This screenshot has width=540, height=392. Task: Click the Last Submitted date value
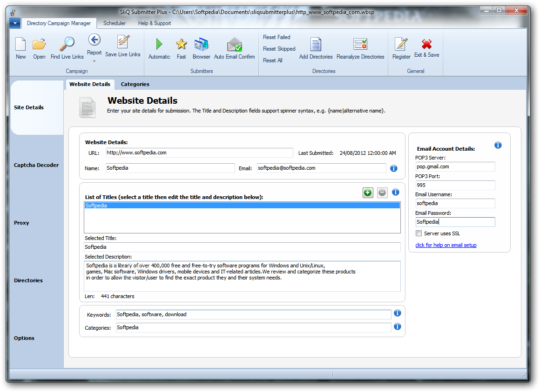(x=368, y=153)
